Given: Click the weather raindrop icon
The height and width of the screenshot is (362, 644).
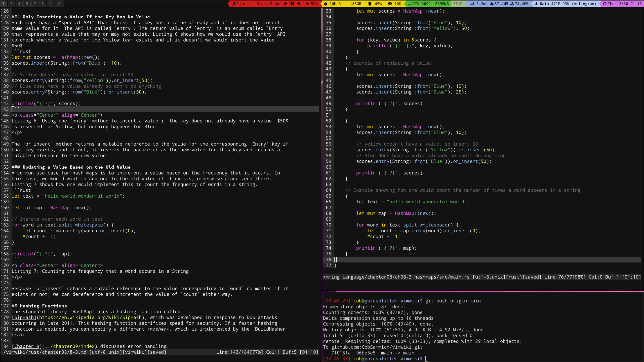Looking at the screenshot, I should (536, 4).
